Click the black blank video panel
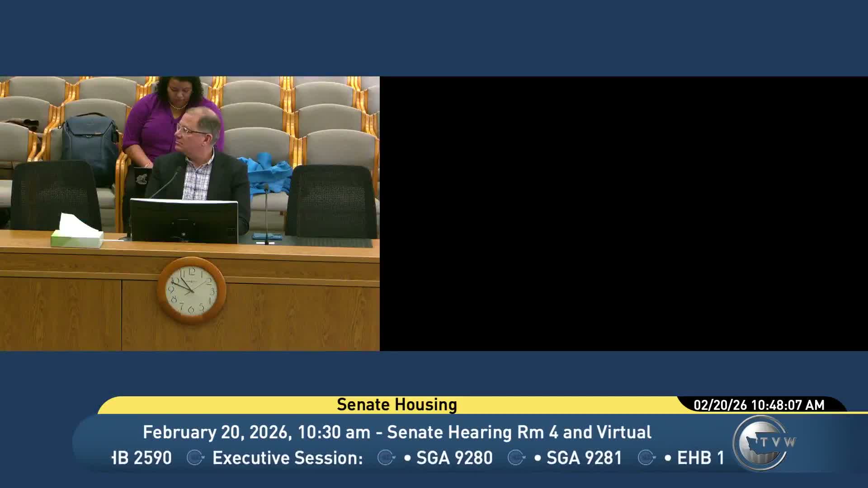868x488 pixels. [x=623, y=213]
